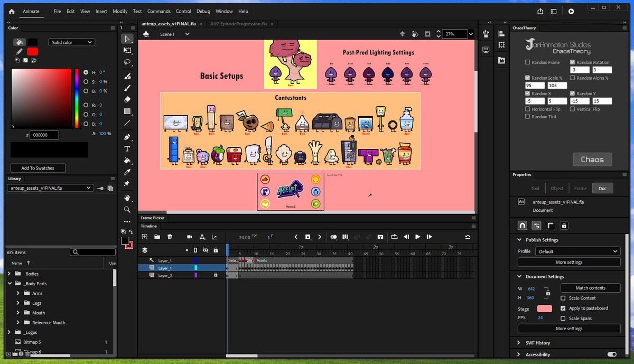Pick the Eyedropper tool
The width and height of the screenshot is (634, 364).
coord(127,172)
